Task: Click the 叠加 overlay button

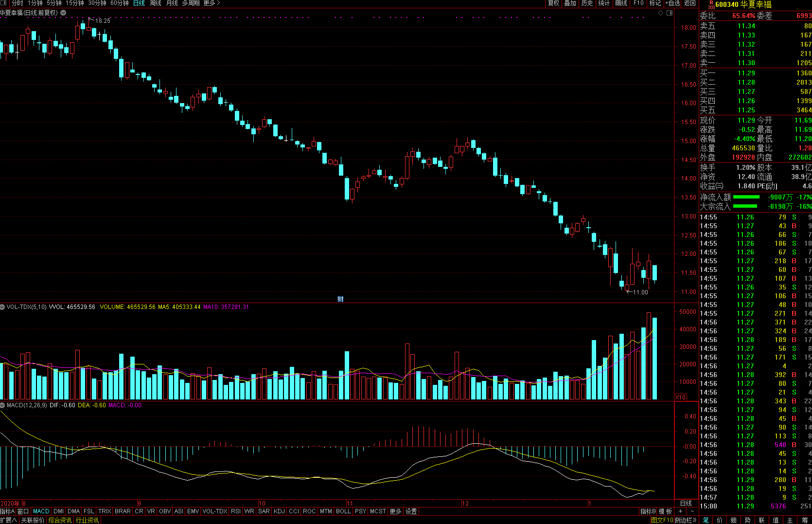Action: point(570,3)
